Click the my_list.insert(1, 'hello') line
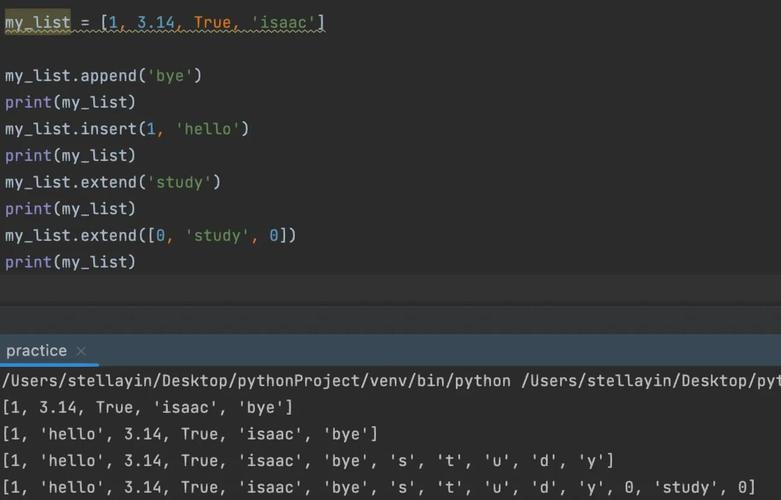The height and width of the screenshot is (500, 781). (127, 129)
